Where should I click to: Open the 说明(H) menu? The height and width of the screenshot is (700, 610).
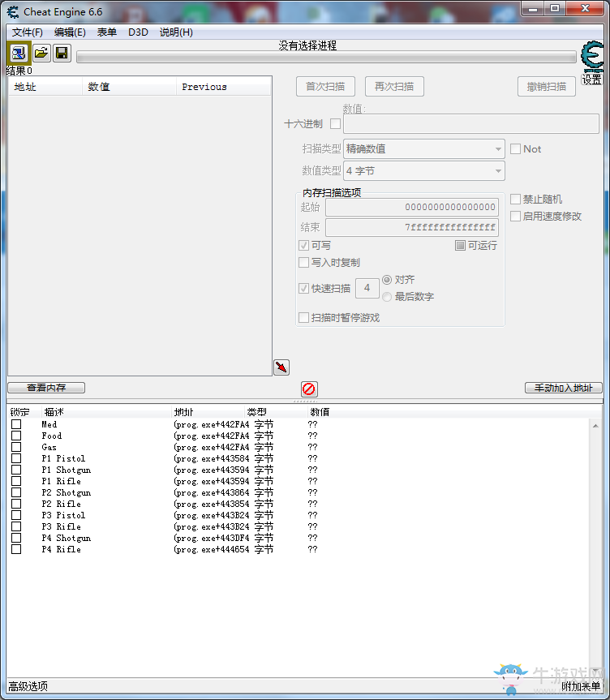176,32
